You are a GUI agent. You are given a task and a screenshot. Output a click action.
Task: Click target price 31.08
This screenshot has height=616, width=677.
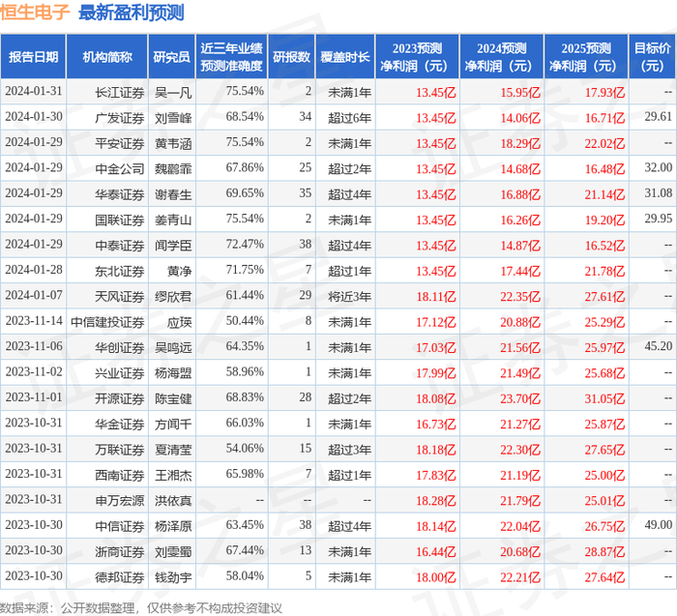coord(658,193)
